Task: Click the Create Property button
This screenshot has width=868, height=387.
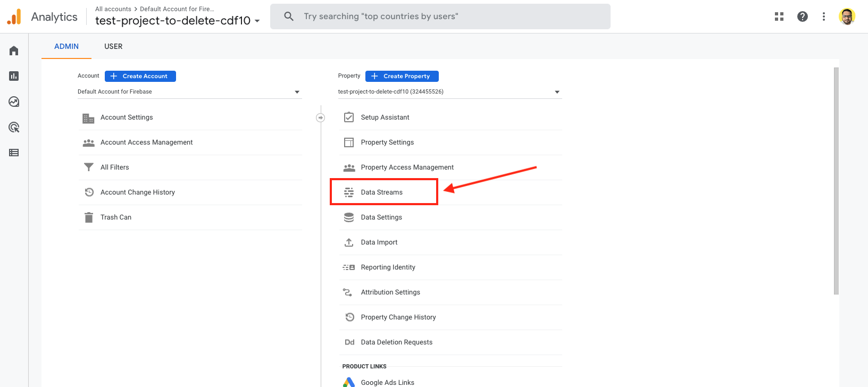Action: coord(402,76)
